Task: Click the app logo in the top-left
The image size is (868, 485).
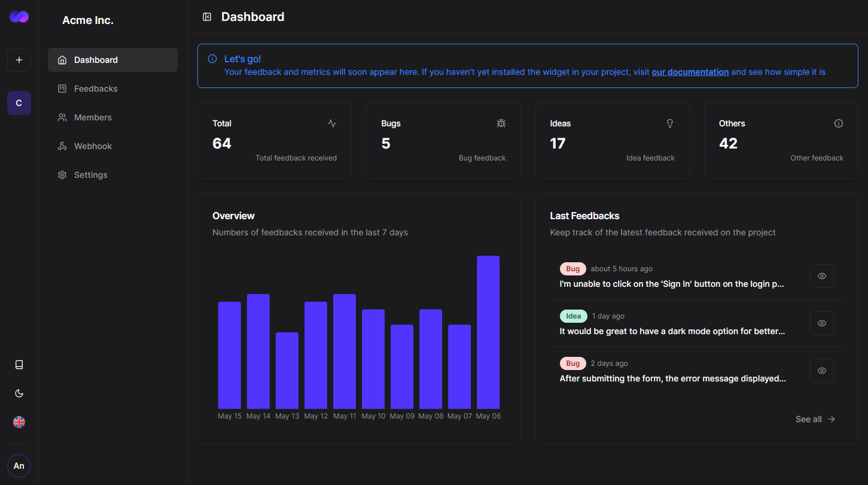Action: tap(19, 17)
